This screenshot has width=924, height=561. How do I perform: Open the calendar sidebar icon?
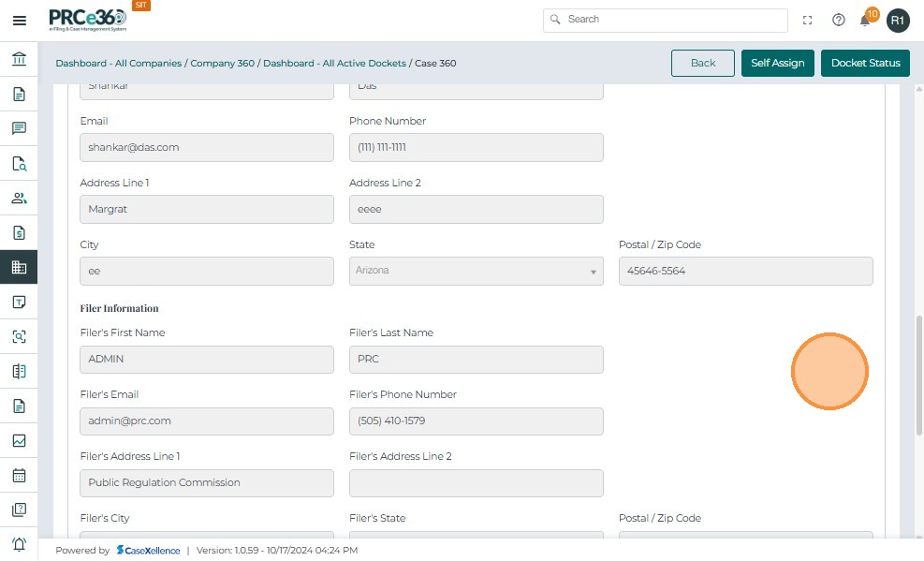pyautogui.click(x=19, y=475)
